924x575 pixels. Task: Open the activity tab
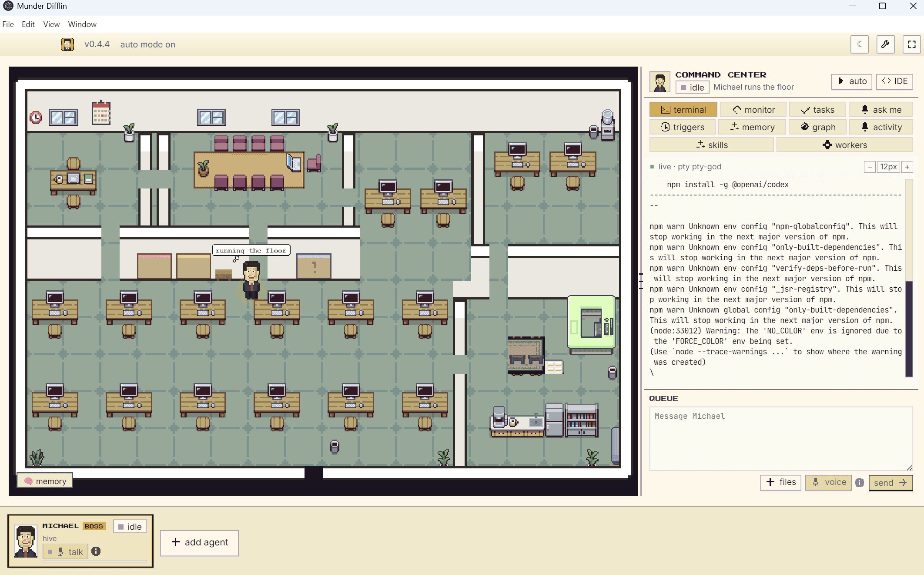click(881, 127)
